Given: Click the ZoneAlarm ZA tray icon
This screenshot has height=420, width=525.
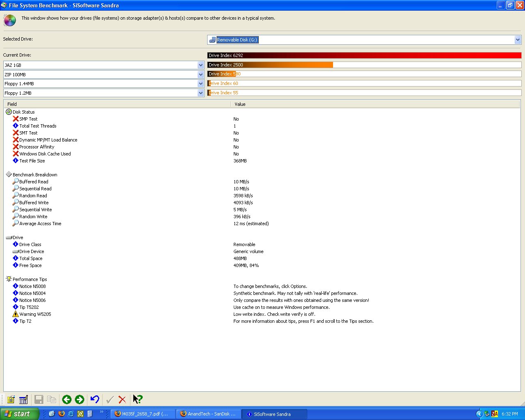Looking at the screenshot, I should pyautogui.click(x=495, y=414).
